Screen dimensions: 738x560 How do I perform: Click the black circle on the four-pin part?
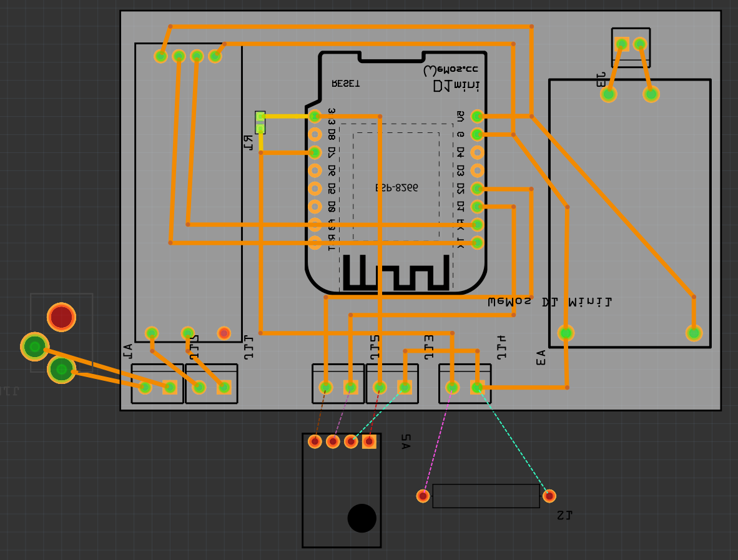pos(362,518)
